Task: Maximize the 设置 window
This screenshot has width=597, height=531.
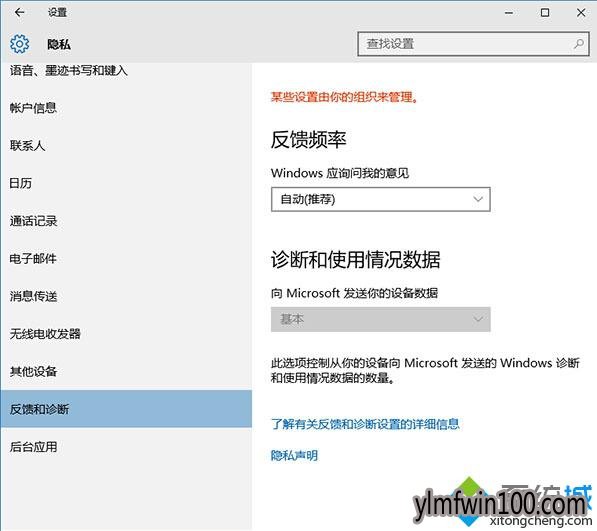Action: (x=545, y=13)
